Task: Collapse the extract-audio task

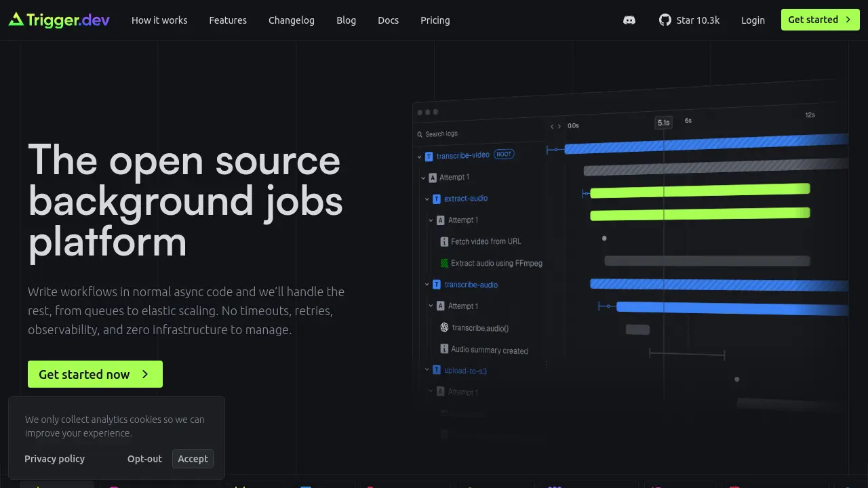Action: (427, 199)
